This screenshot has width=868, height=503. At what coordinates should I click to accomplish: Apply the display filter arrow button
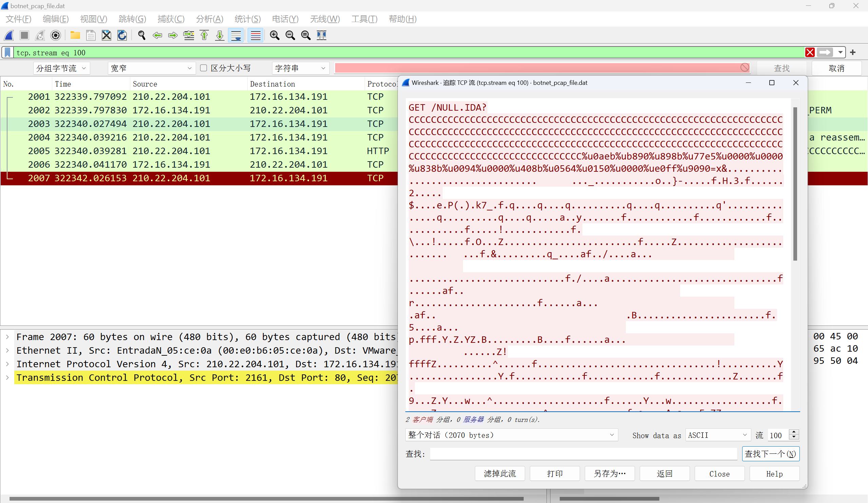(x=825, y=52)
